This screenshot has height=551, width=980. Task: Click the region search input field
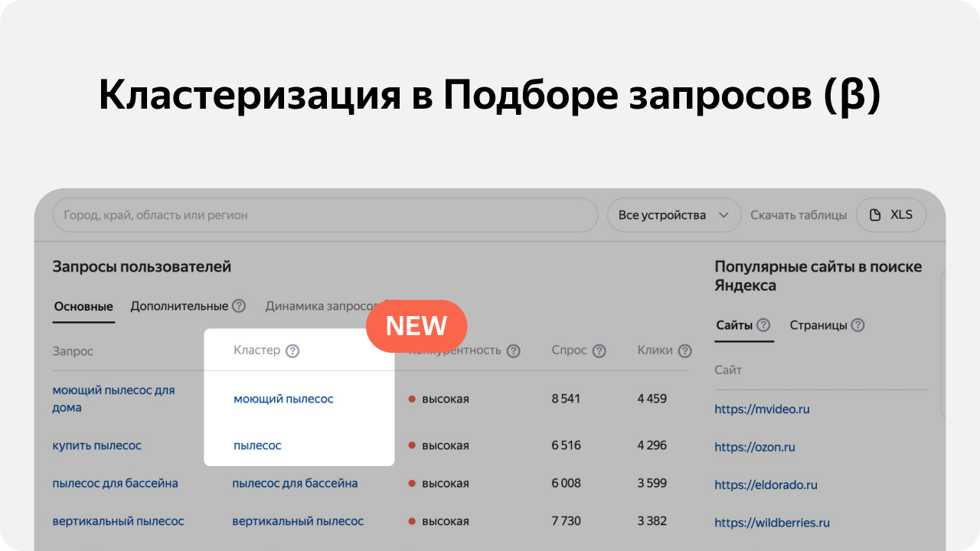click(x=325, y=215)
